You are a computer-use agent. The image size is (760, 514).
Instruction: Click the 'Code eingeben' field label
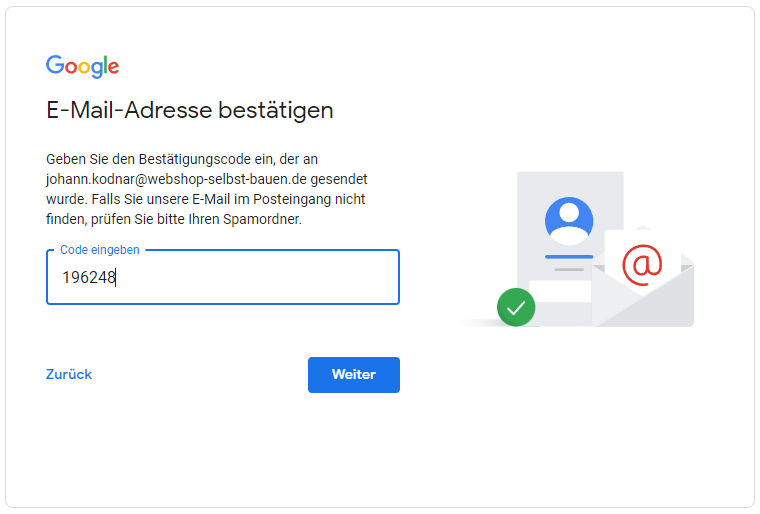(100, 250)
